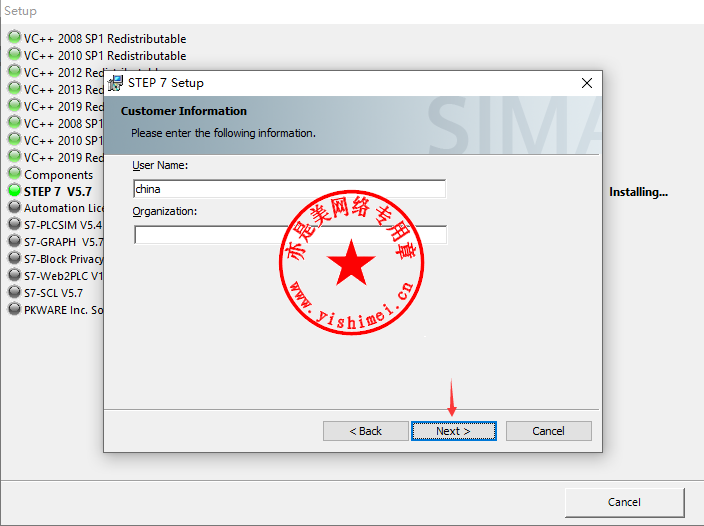Click the STEP 7 Setup installer icon
Screen dimensions: 704x526
pyautogui.click(x=115, y=83)
